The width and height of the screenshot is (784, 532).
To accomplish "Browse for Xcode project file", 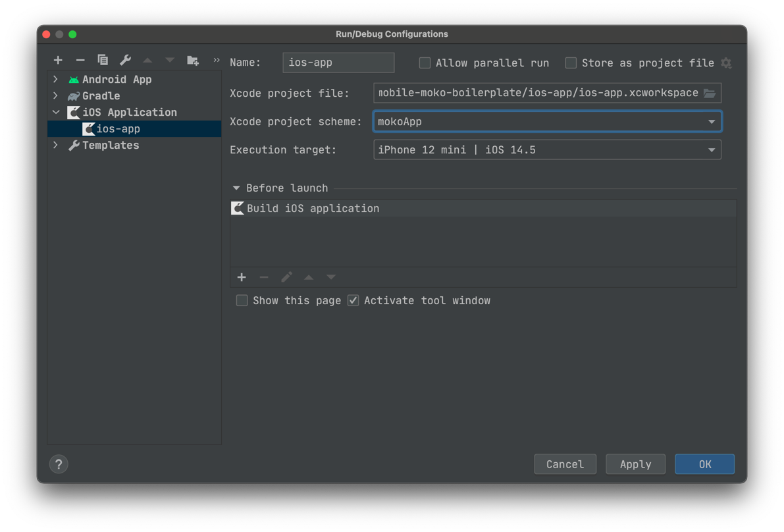I will 710,93.
